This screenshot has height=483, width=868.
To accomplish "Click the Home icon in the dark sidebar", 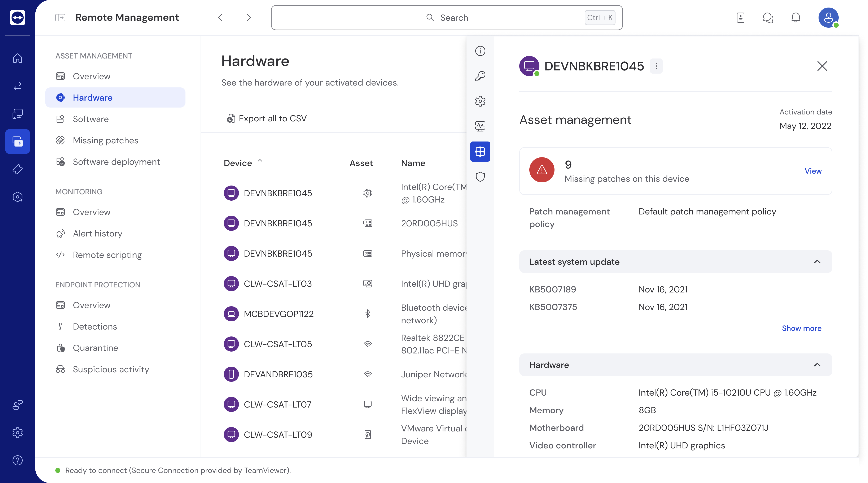I will tap(17, 58).
